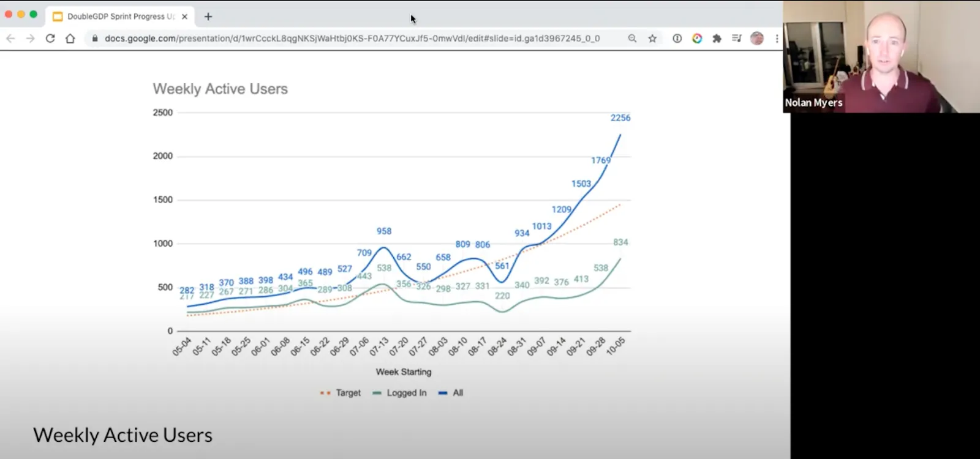Click the 809 data label
The width and height of the screenshot is (980, 459).
point(463,244)
